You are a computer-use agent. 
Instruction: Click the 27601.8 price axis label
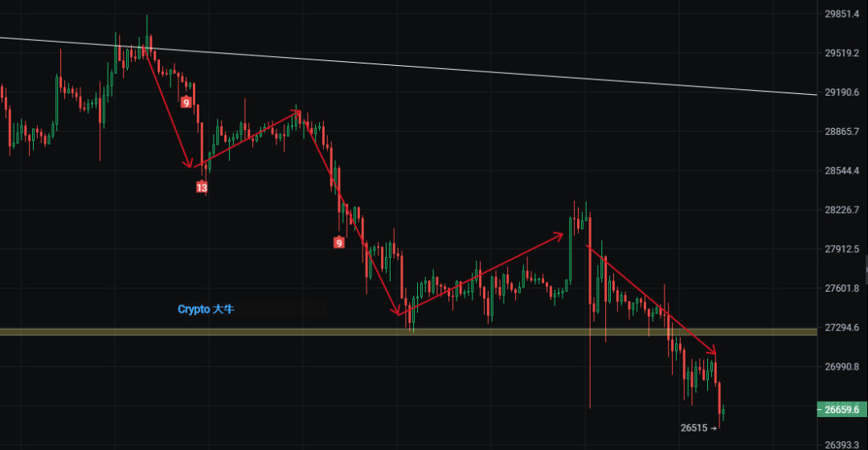tap(842, 288)
